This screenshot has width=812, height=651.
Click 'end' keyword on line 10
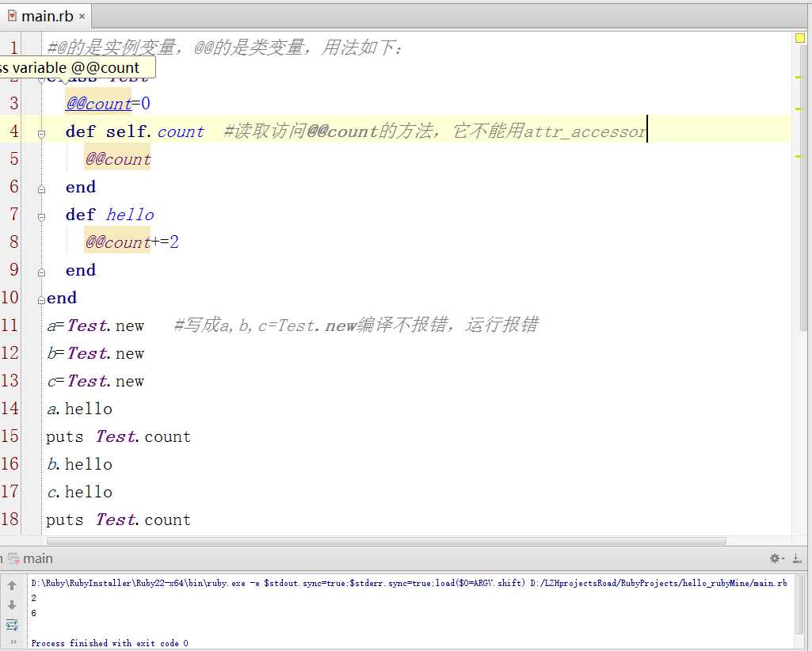click(x=62, y=298)
